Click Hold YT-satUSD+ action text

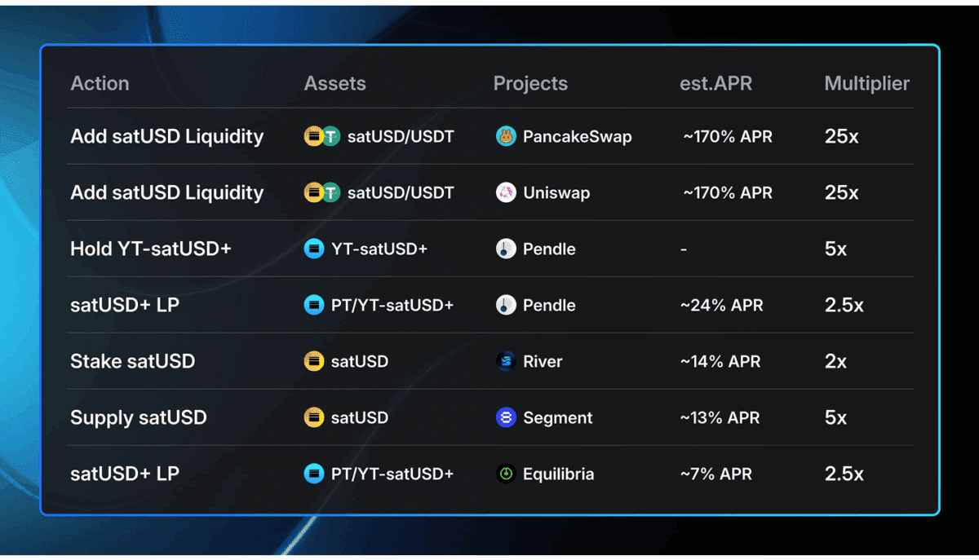pos(151,249)
